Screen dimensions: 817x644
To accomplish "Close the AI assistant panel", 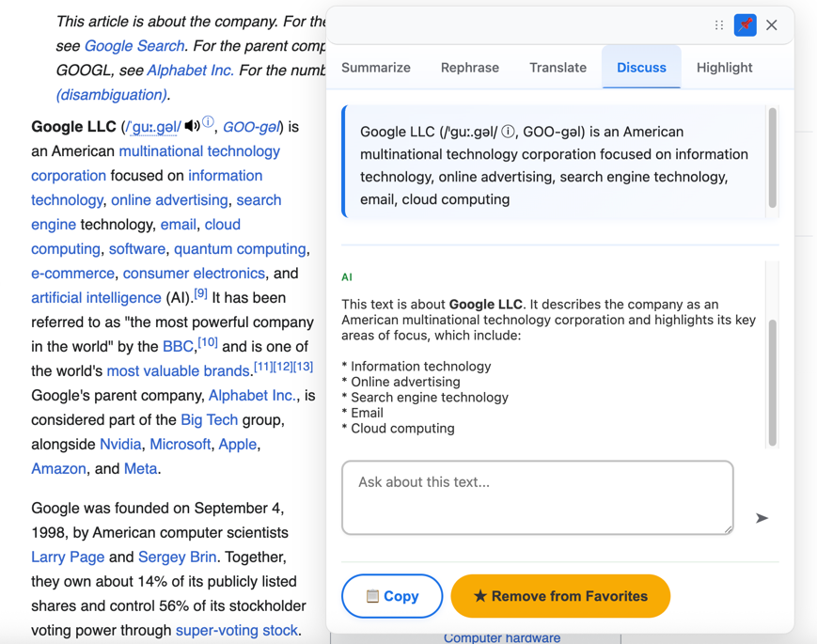I will click(x=772, y=25).
